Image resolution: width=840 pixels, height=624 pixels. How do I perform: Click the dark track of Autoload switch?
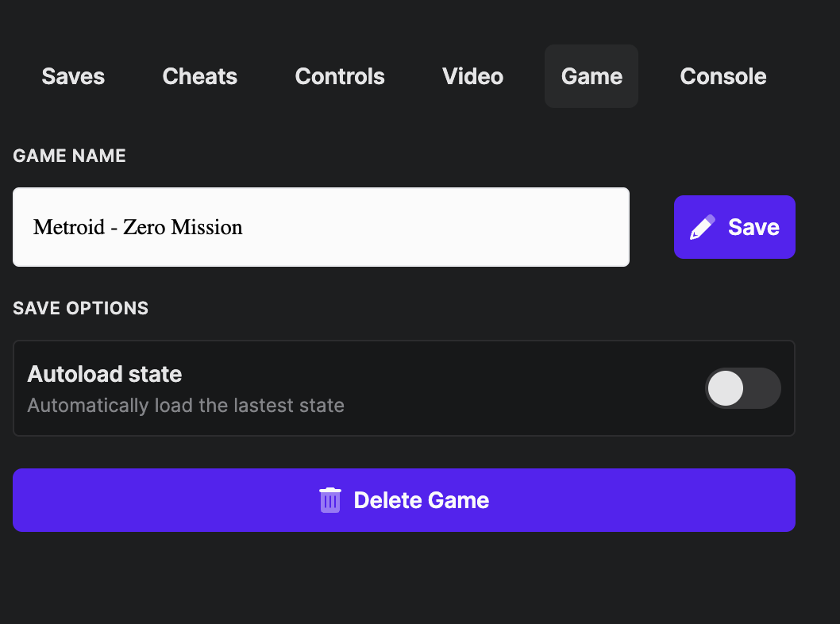(764, 388)
